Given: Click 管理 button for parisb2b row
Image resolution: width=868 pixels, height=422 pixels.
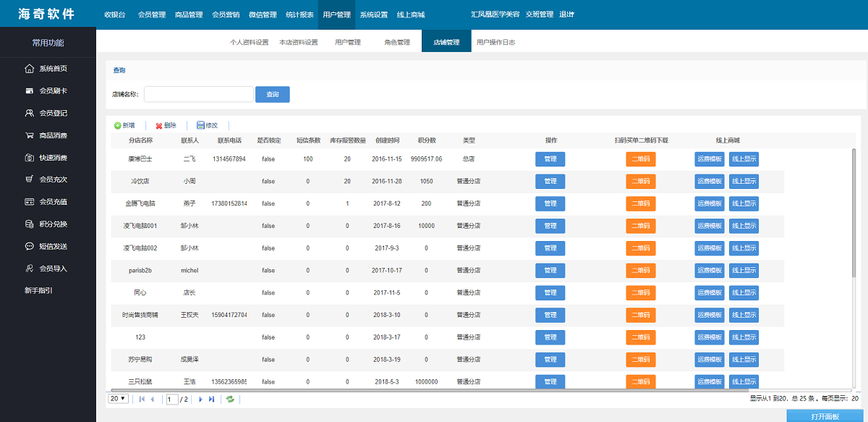Looking at the screenshot, I should [x=550, y=270].
